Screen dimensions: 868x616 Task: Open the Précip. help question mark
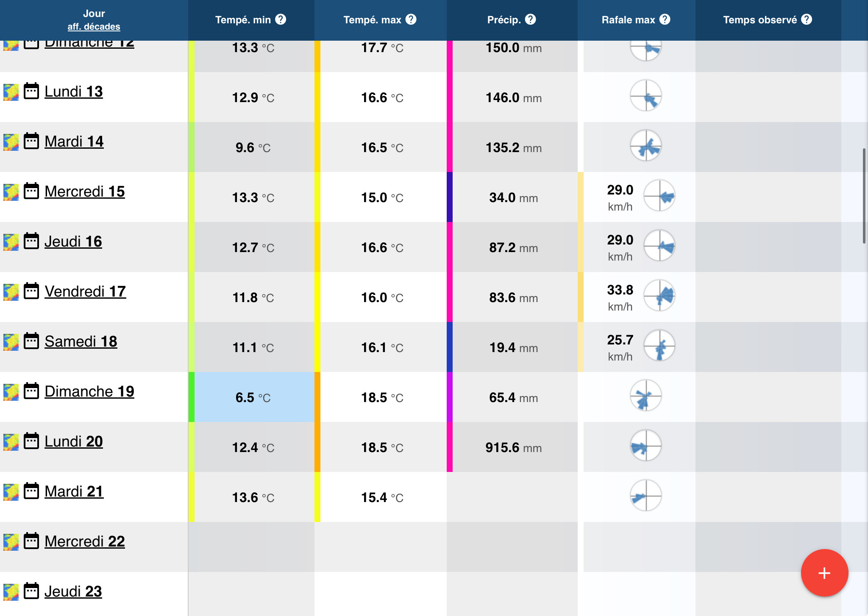[x=530, y=19]
